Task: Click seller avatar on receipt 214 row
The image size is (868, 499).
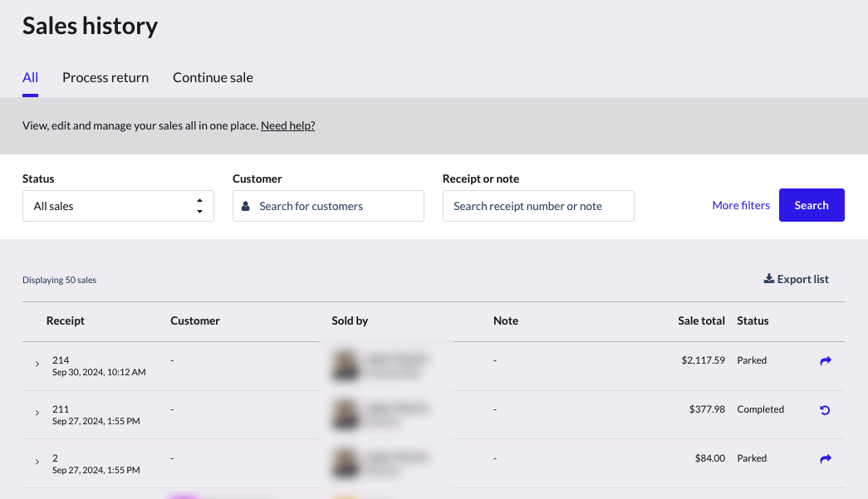Action: [343, 366]
